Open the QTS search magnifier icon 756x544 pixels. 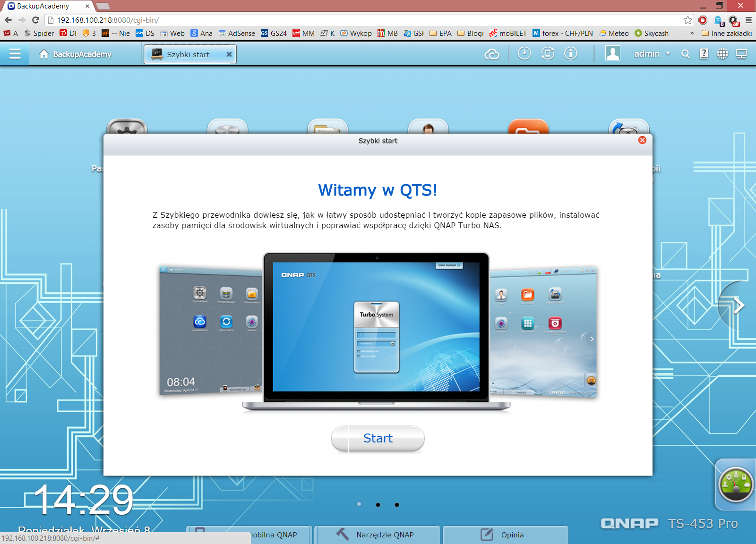coord(686,54)
